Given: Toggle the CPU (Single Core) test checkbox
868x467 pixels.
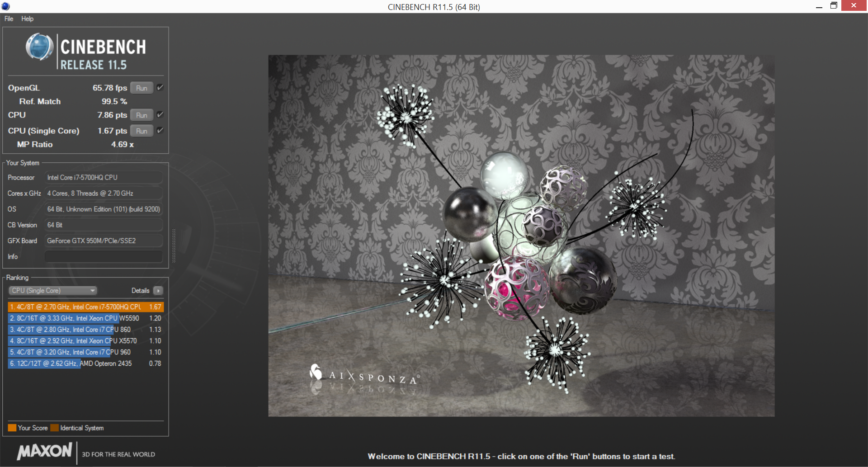Looking at the screenshot, I should pos(160,130).
